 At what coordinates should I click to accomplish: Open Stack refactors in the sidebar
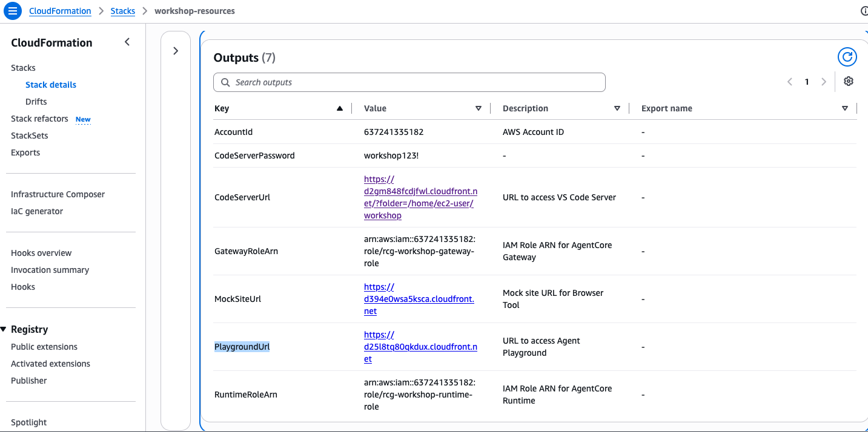(39, 119)
